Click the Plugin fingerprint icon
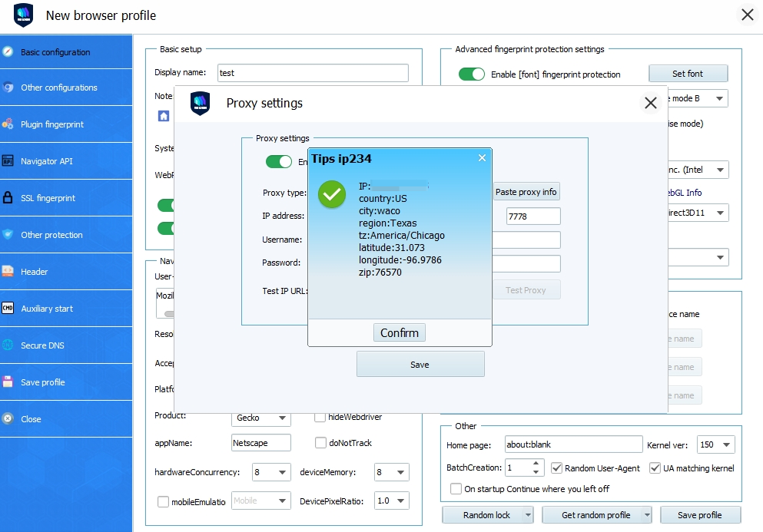This screenshot has width=763, height=532. tap(7, 124)
